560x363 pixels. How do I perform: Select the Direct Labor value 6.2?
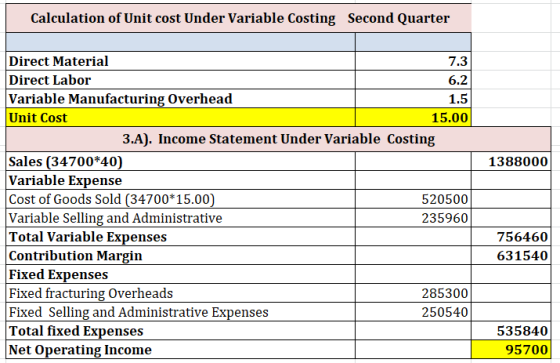(x=413, y=80)
